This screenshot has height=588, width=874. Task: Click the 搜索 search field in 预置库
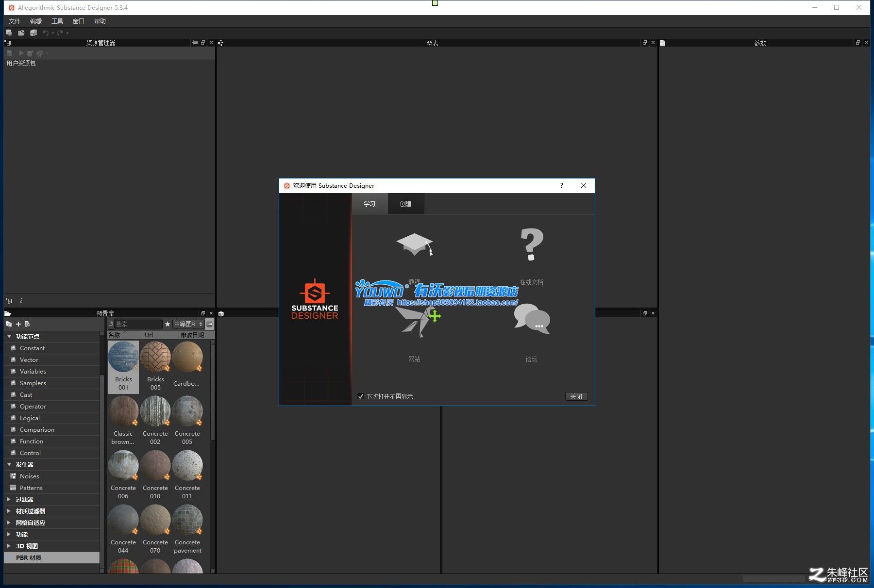[138, 324]
